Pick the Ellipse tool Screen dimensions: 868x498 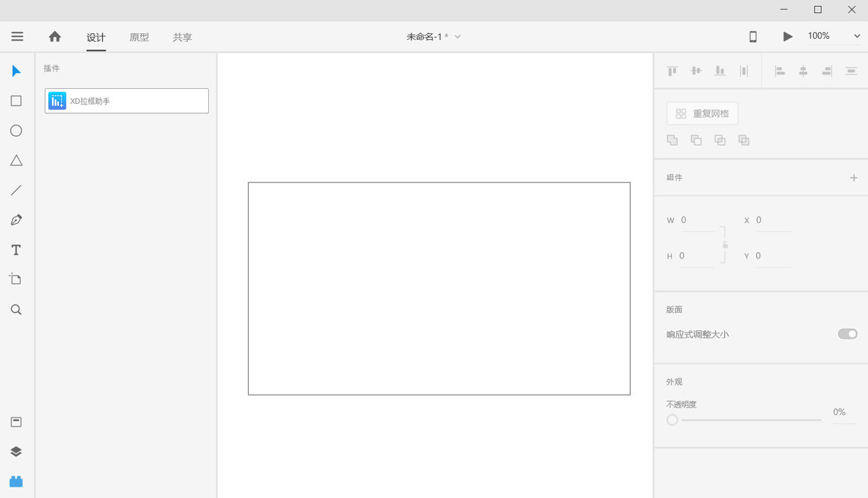(x=16, y=131)
